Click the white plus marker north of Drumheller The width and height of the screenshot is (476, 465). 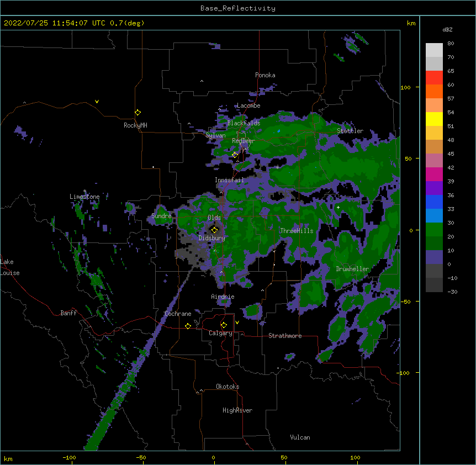[x=338, y=207]
